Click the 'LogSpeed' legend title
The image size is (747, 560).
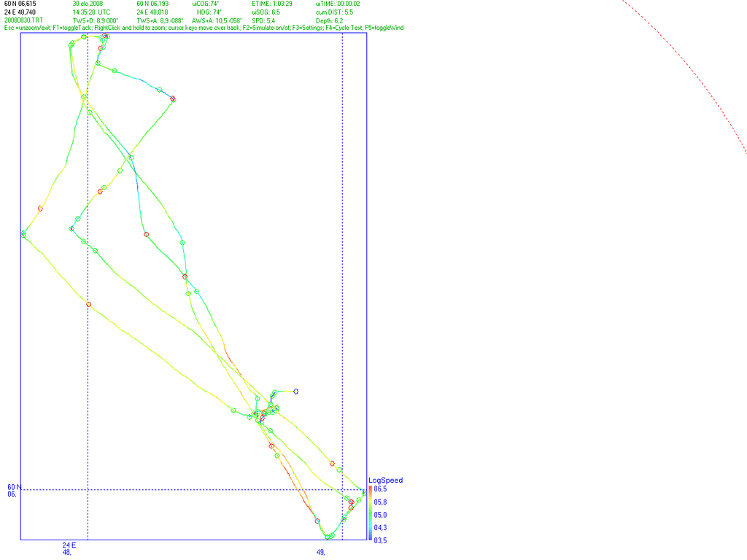385,481
